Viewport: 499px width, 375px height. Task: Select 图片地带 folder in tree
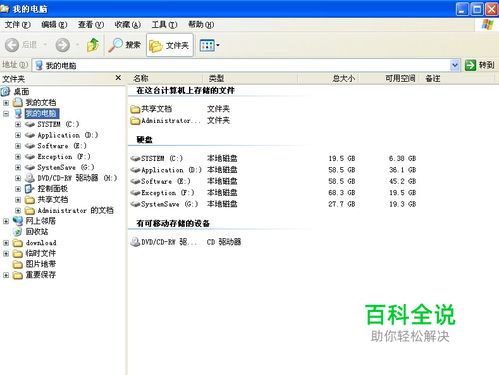(x=41, y=264)
